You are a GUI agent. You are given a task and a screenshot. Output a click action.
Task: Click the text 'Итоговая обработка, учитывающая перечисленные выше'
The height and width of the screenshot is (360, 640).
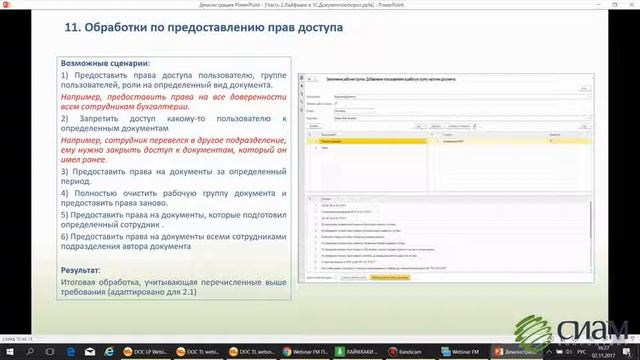coord(173,282)
